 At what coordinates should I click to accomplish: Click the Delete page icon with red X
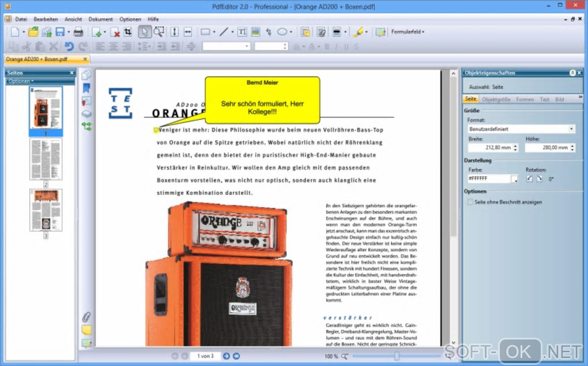pos(115,32)
